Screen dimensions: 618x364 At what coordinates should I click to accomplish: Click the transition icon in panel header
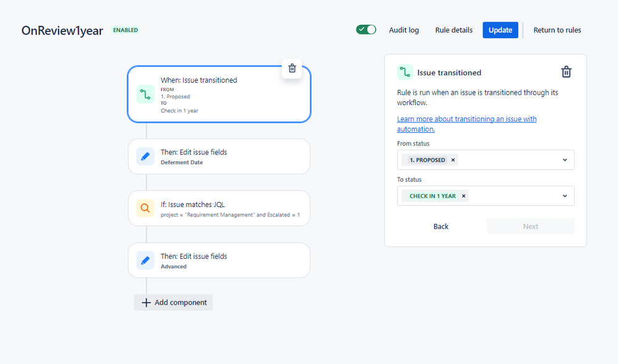pos(405,72)
